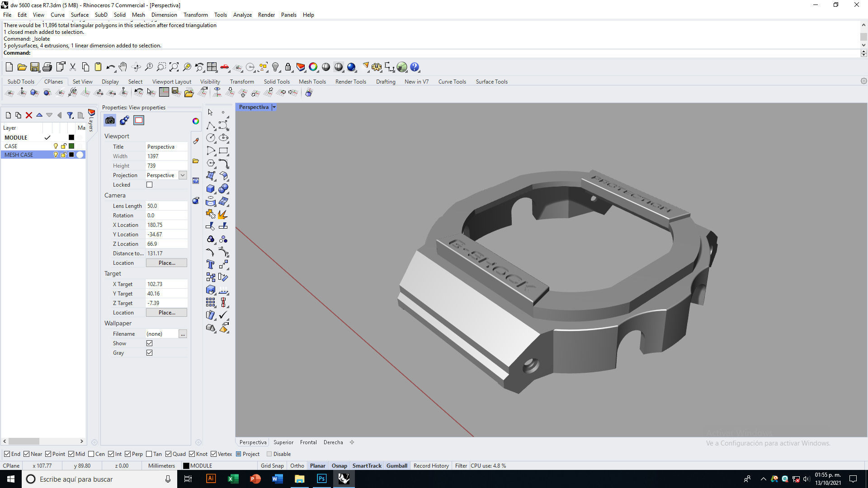Activate the Pan hand tool
This screenshot has width=868, height=488.
(123, 67)
